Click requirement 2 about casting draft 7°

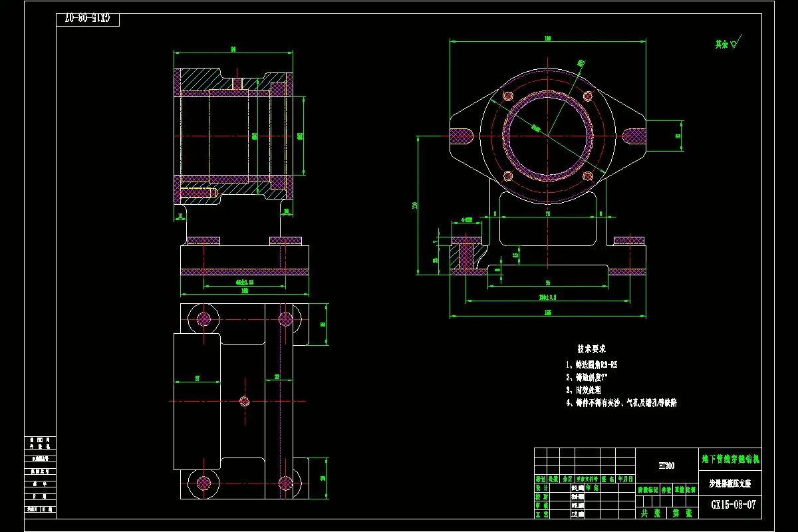(x=588, y=377)
